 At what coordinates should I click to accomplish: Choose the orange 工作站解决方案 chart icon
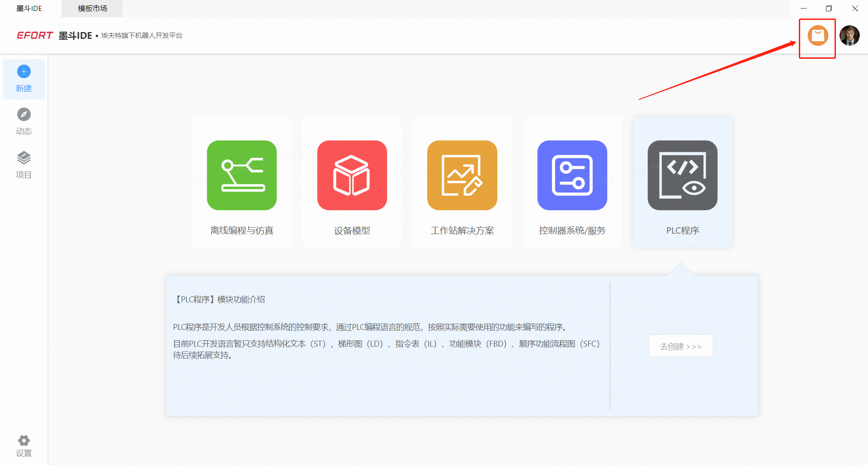point(462,175)
